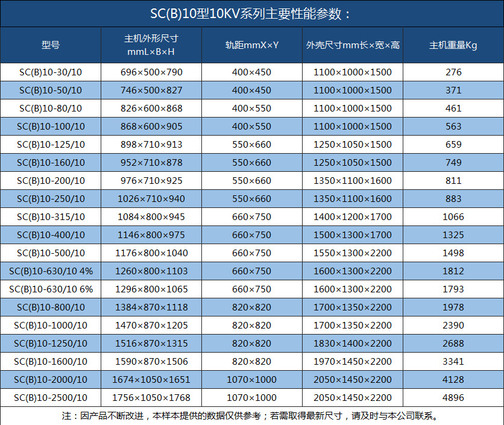Screen dimensions: 504x425
Task: Click the table title SC(B)10型10KV系列主要性能参数
Action: point(251,14)
